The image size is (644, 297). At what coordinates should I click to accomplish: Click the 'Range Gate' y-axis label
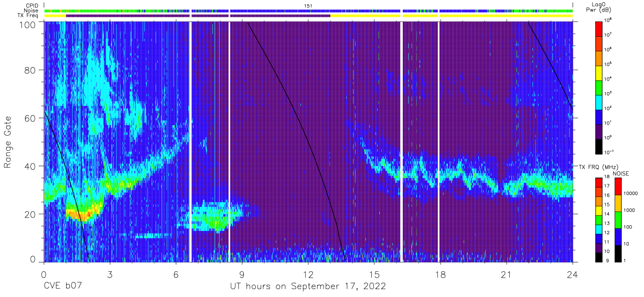[8, 143]
